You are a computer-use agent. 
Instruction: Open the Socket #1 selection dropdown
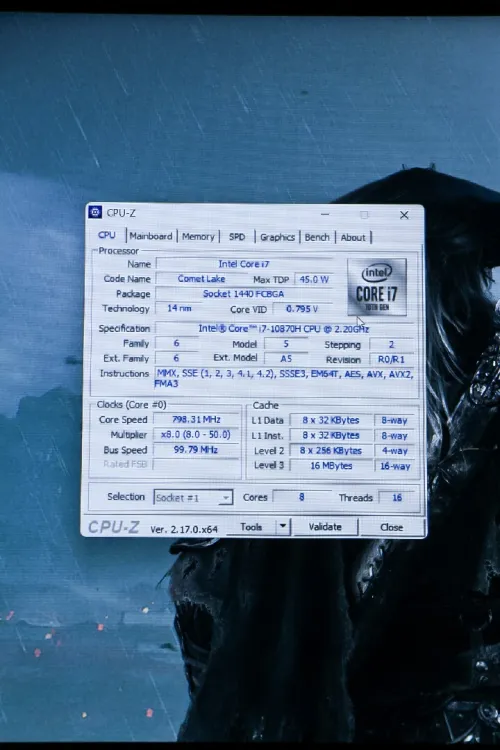coord(193,497)
